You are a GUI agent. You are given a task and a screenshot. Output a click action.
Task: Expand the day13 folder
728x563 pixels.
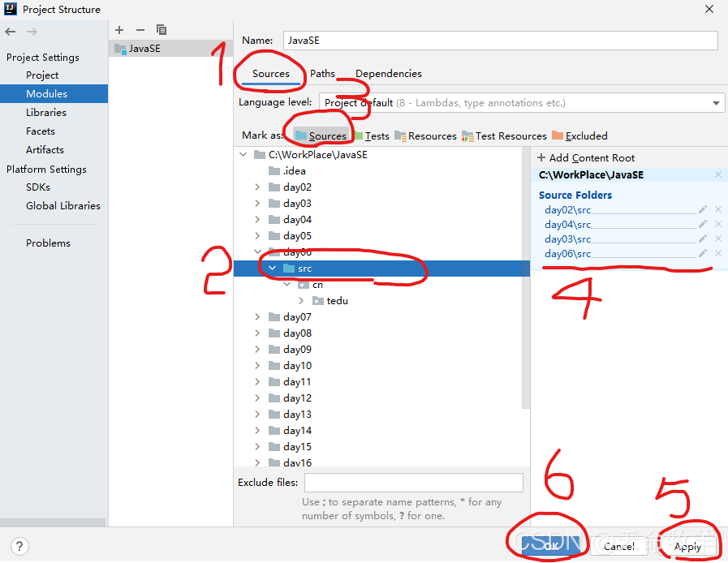pos(257,415)
